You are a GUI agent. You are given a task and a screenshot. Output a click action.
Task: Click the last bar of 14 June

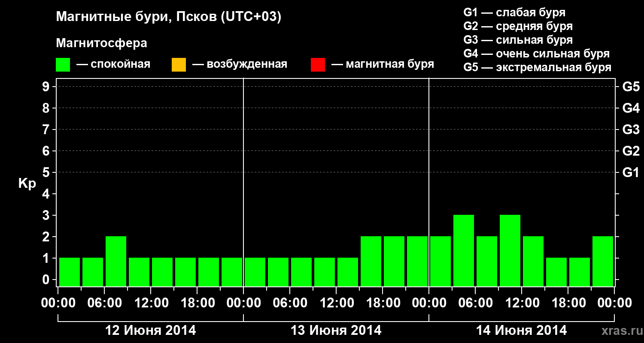pyautogui.click(x=603, y=261)
